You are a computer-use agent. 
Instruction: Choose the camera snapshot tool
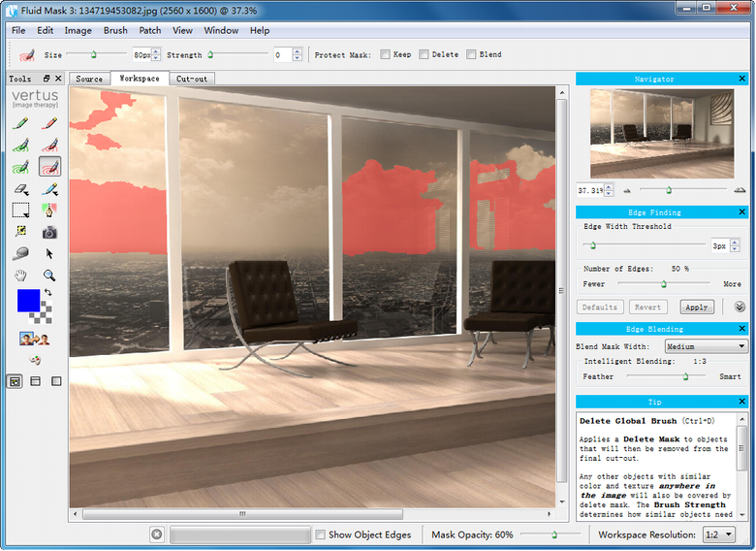point(49,232)
